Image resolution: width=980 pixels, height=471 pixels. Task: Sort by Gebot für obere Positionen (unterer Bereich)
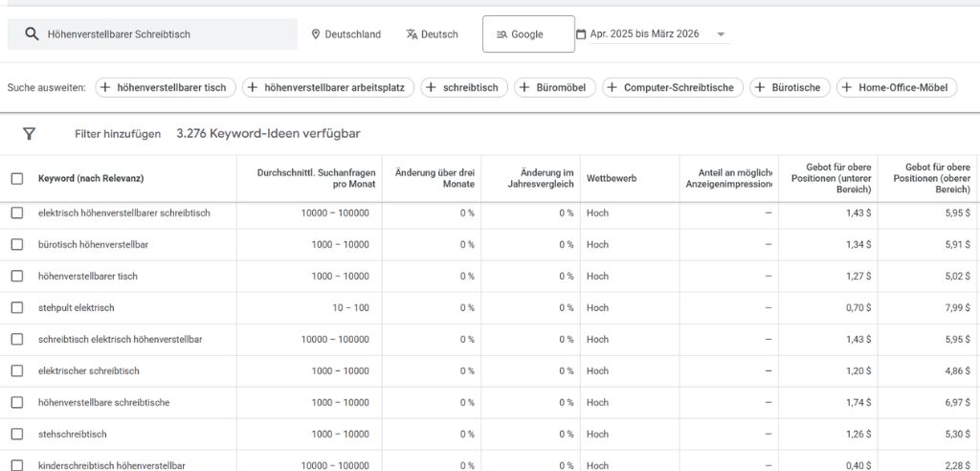831,178
